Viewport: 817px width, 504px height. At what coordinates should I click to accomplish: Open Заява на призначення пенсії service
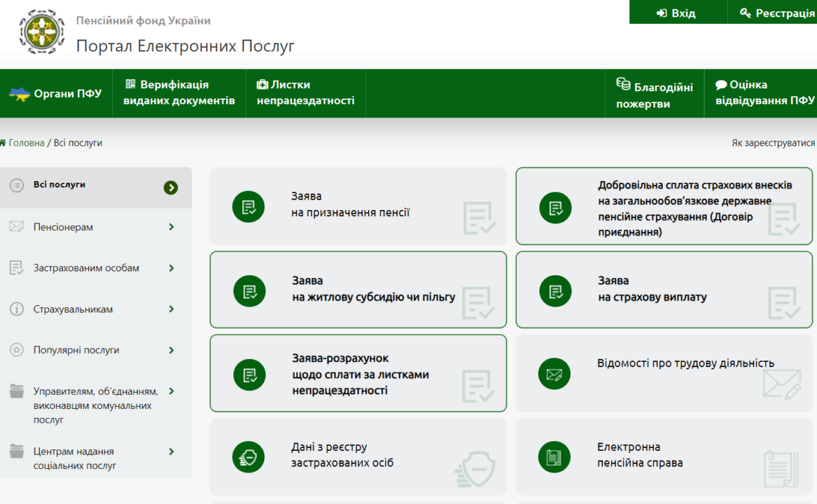click(358, 206)
